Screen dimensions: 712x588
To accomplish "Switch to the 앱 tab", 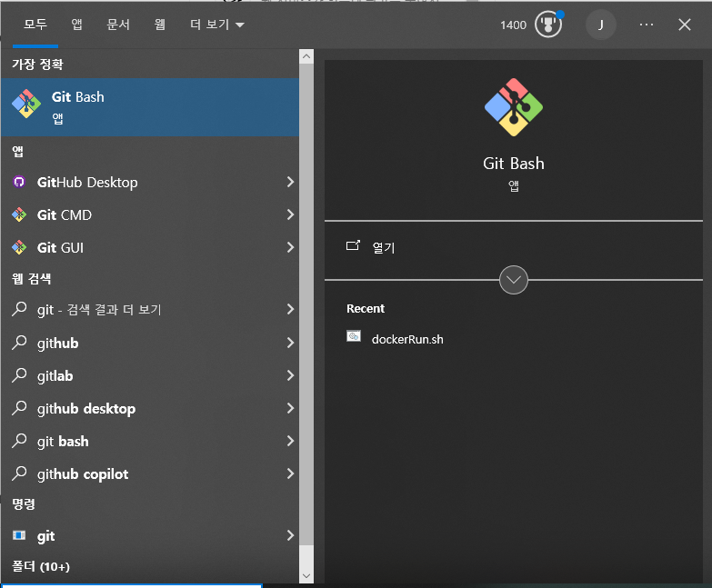I will 76,25.
